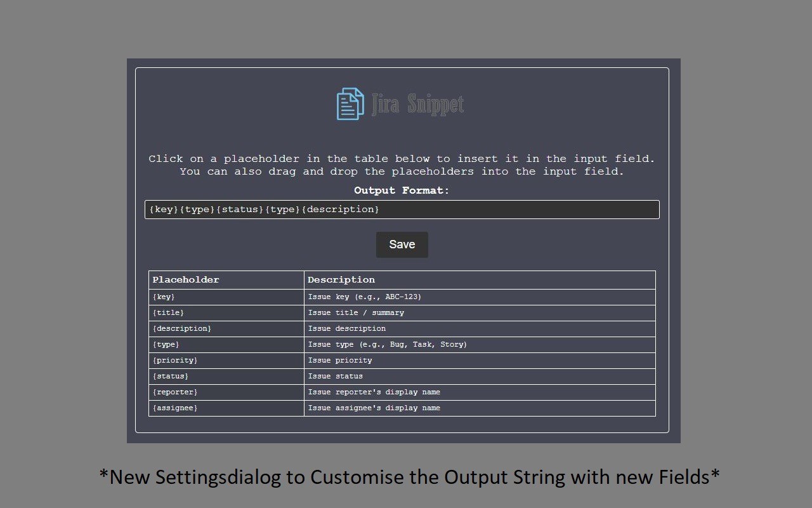812x508 pixels.
Task: Insert the {title} placeholder
Action: (x=226, y=313)
